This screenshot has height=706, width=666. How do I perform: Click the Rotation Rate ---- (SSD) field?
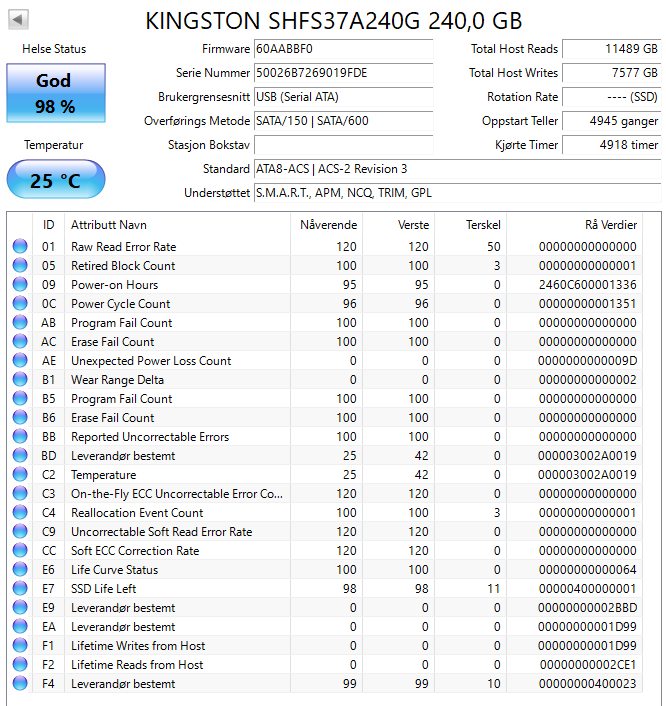pyautogui.click(x=612, y=97)
